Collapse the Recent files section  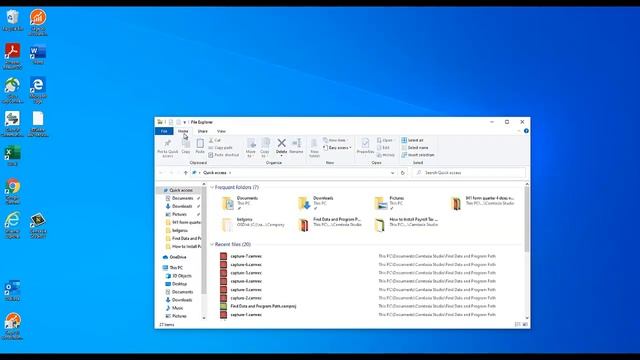(212, 244)
